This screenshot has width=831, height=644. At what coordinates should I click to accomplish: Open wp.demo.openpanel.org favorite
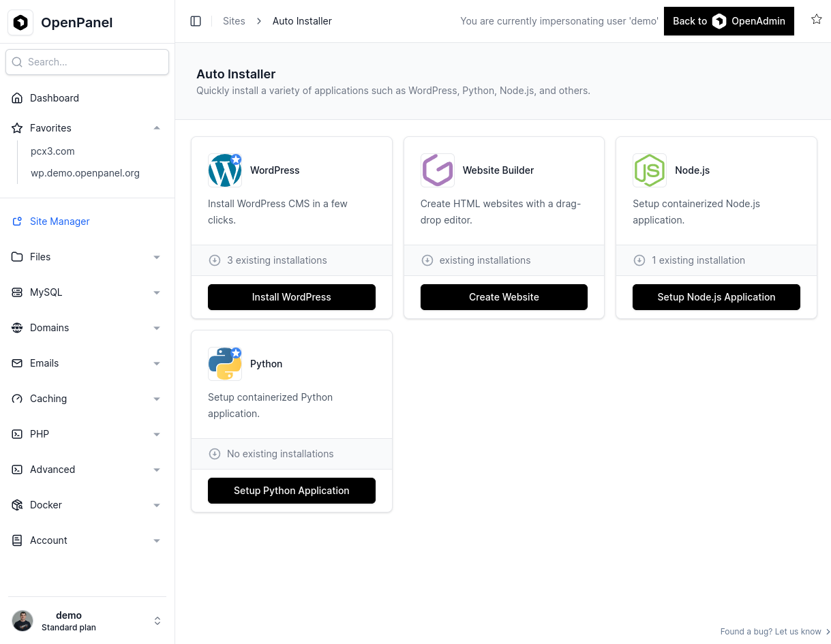pyautogui.click(x=85, y=173)
